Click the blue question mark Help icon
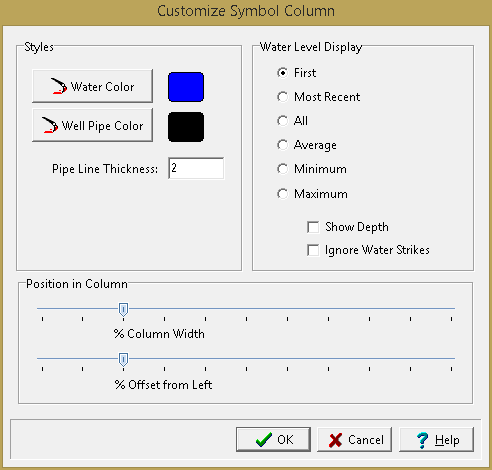 [x=422, y=440]
